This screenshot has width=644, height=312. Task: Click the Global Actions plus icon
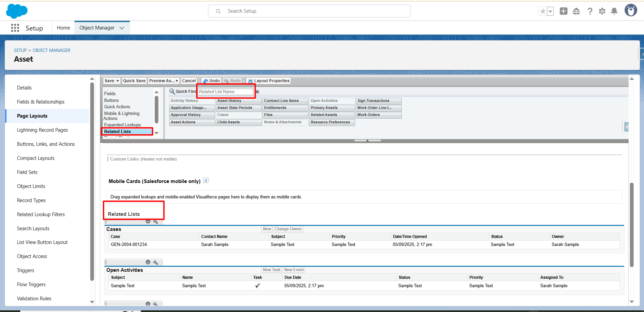click(x=563, y=11)
